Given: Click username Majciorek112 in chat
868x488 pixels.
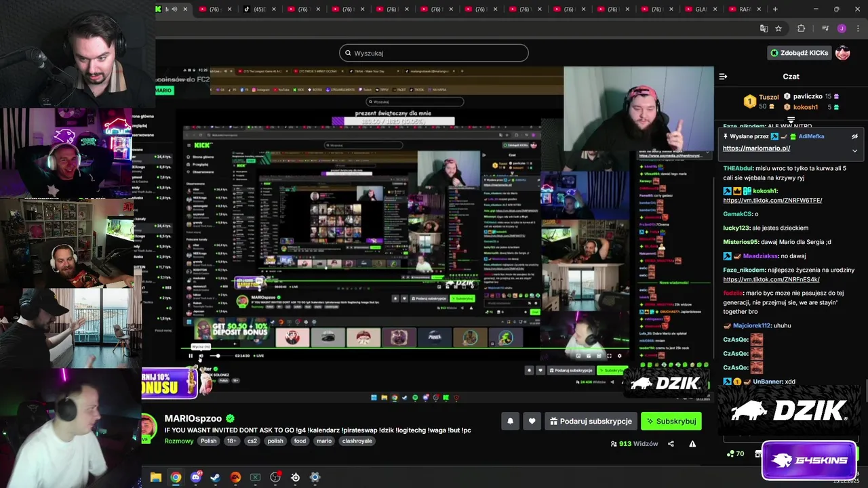Looking at the screenshot, I should pos(752,325).
